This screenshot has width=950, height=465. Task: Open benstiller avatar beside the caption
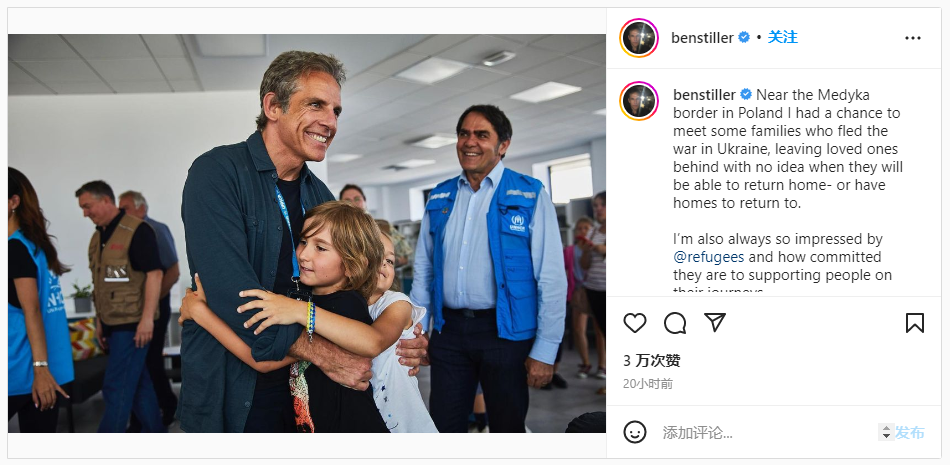(639, 101)
